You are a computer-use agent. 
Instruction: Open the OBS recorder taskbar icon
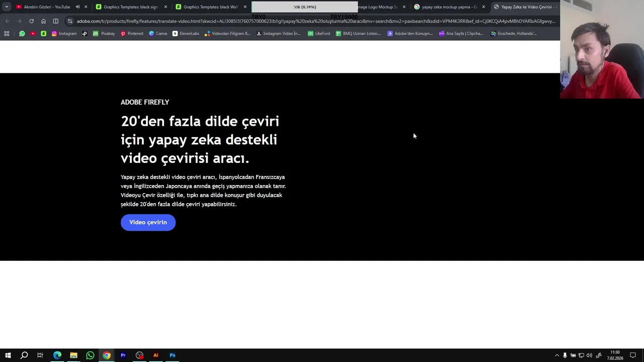click(139, 355)
